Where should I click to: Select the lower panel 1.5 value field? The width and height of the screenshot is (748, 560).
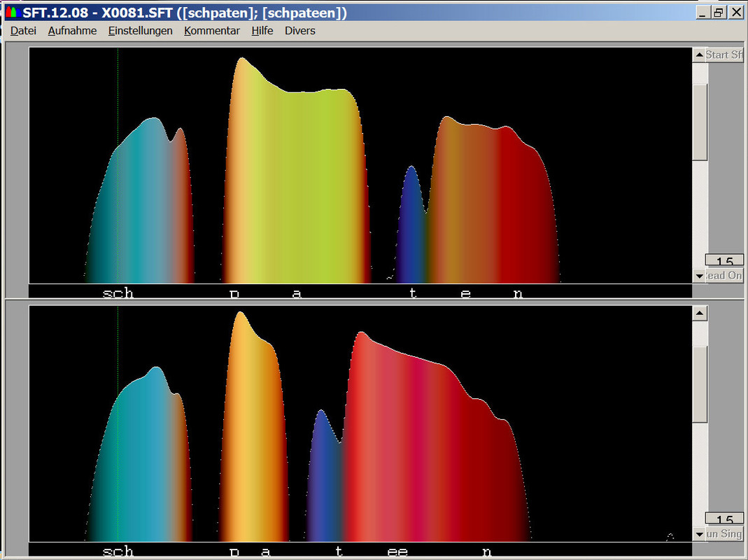click(x=724, y=519)
